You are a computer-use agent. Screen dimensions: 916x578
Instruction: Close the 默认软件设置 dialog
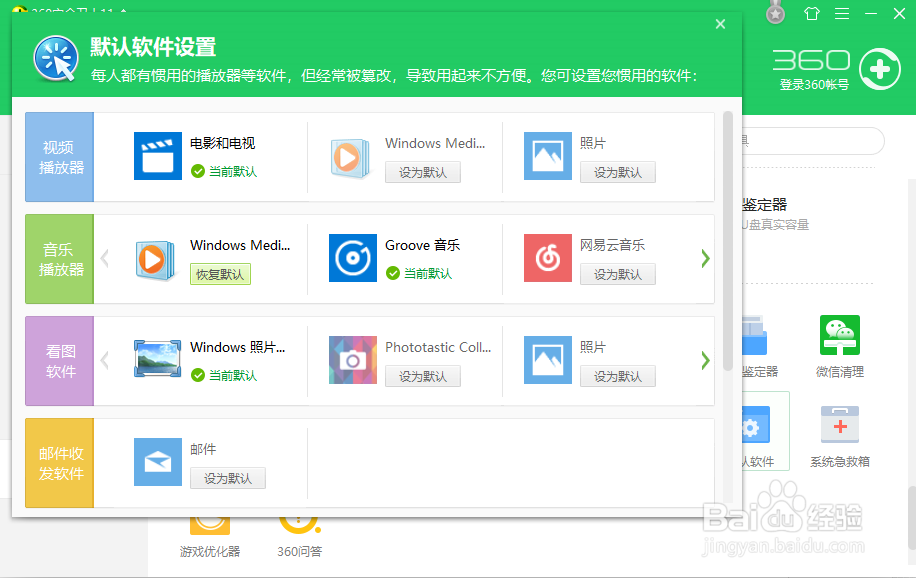tap(720, 24)
